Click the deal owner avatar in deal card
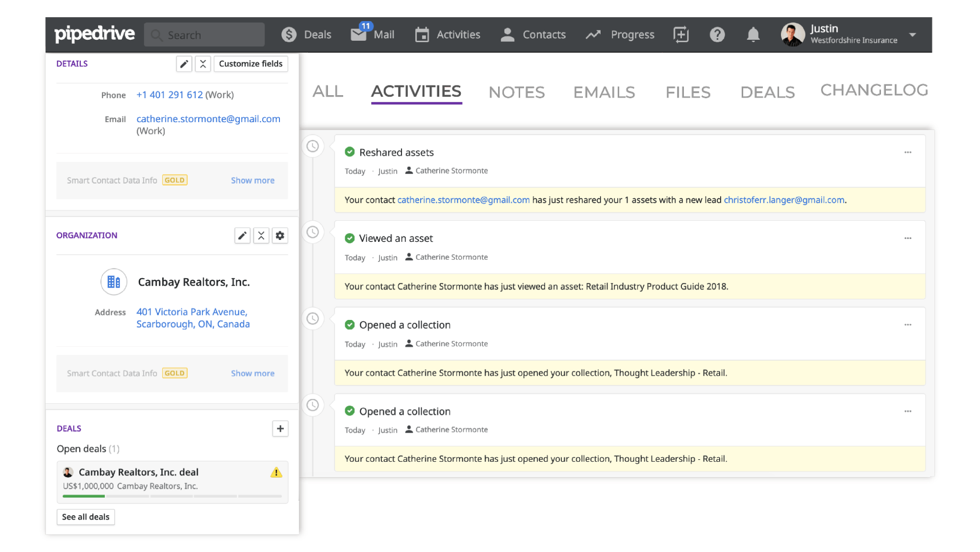The width and height of the screenshot is (980, 552). (68, 472)
